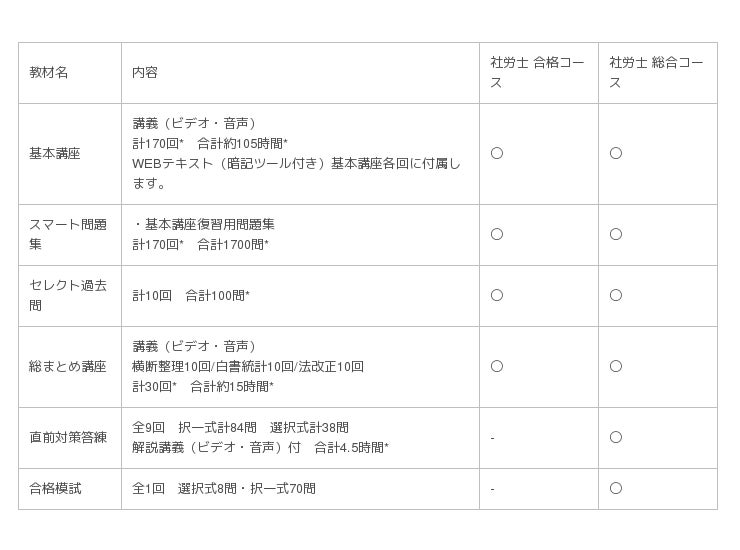Viewport: 740px width, 550px height.
Task: Click the 直前対策答練 row label
Action: coord(68,437)
